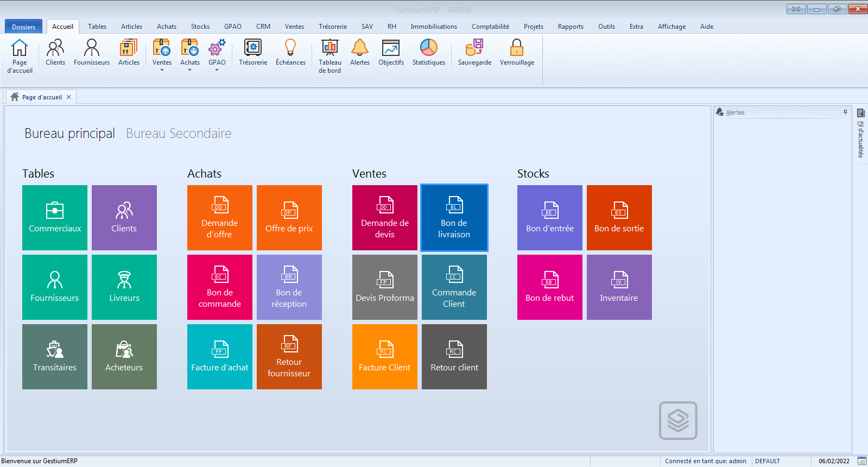The image size is (868, 467).
Task: Open Tableau de bord icon
Action: pyautogui.click(x=330, y=56)
